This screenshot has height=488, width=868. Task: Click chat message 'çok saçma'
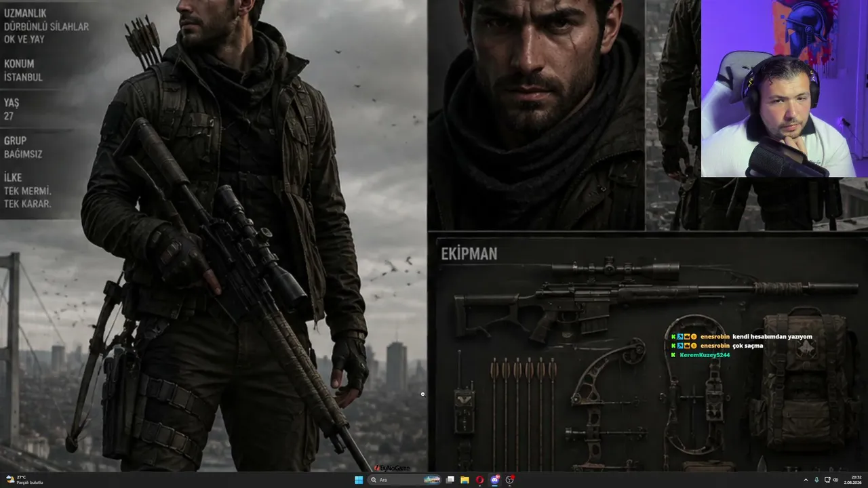coord(748,346)
